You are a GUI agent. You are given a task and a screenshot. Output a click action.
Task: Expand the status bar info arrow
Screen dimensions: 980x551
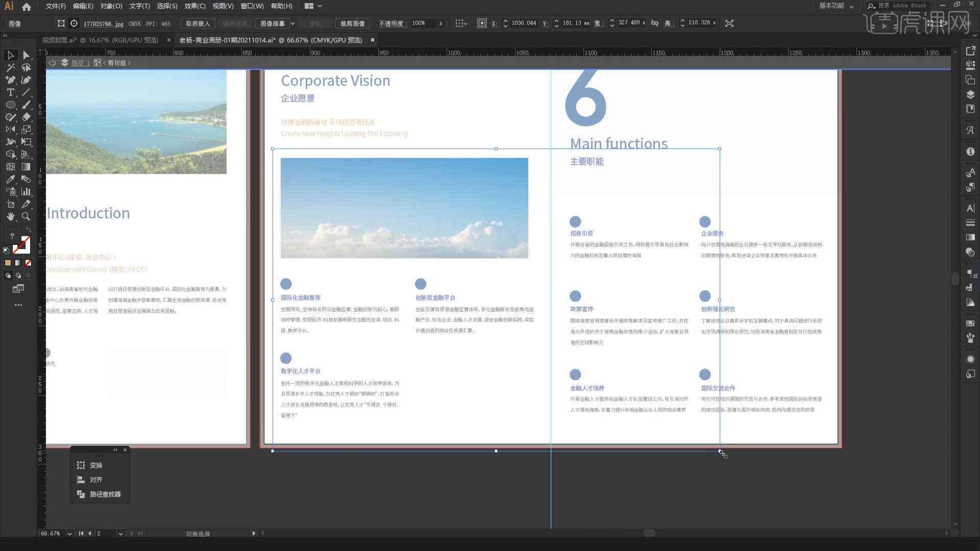[254, 534]
